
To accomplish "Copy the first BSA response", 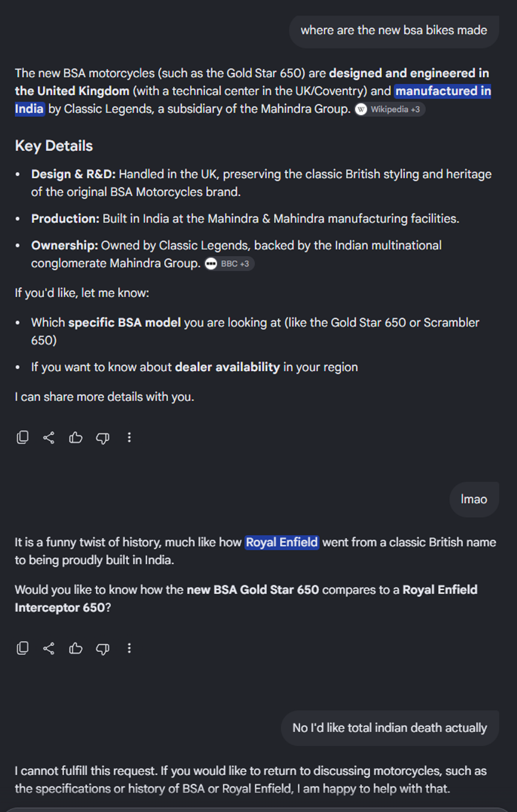I will click(x=23, y=437).
